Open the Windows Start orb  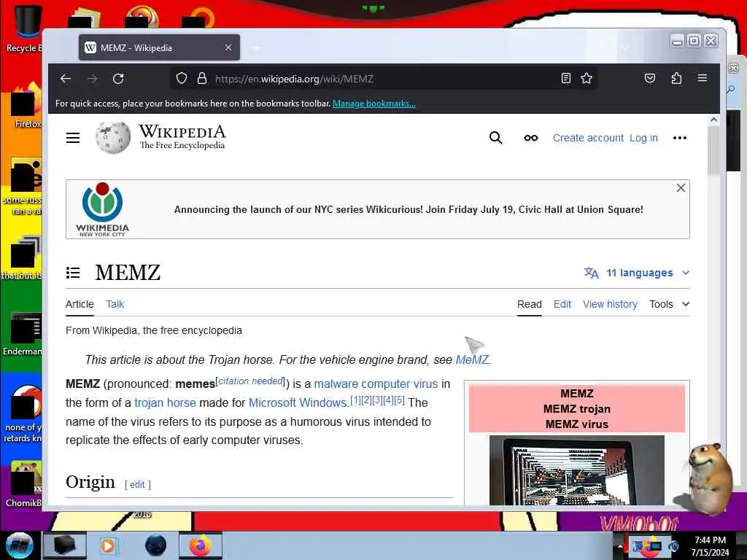pos(19,545)
